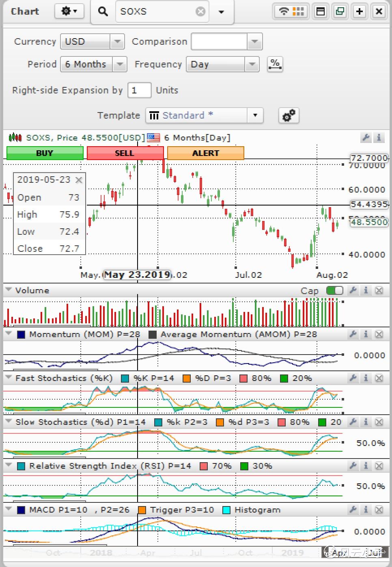Open the Chart gear options dropdown
The width and height of the screenshot is (392, 567).
(x=69, y=11)
